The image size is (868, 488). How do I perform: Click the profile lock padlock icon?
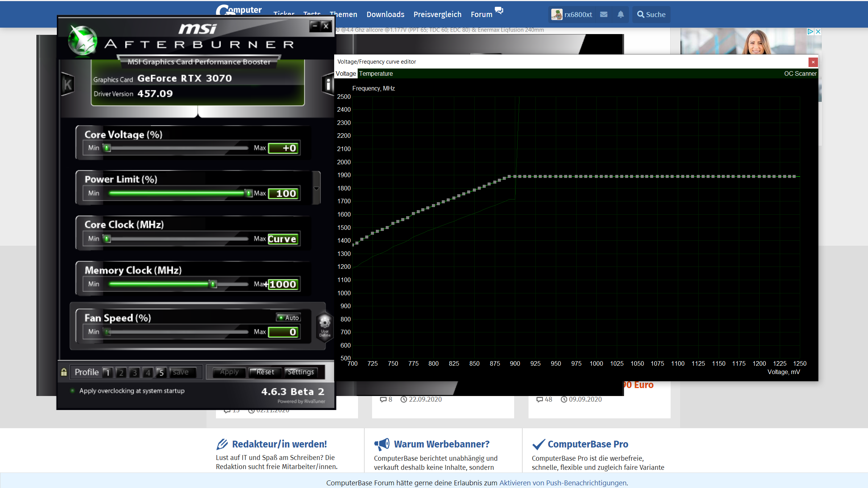[x=64, y=372]
